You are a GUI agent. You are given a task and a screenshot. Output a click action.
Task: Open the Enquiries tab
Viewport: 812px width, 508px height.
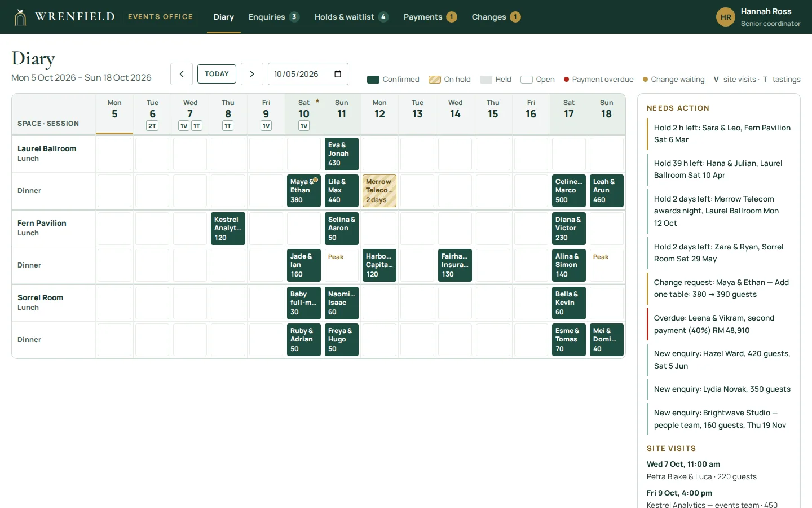click(273, 17)
